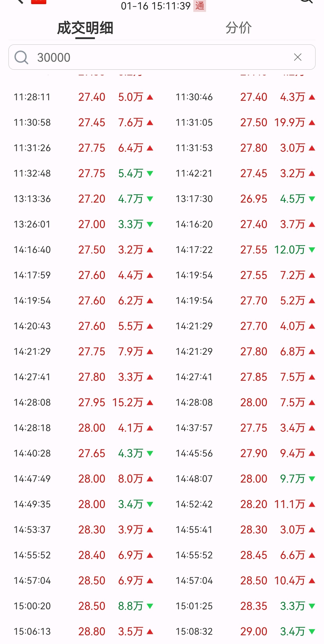Click the timestamp 01-16 15:11:39 header
324x644 pixels.
pos(156,6)
